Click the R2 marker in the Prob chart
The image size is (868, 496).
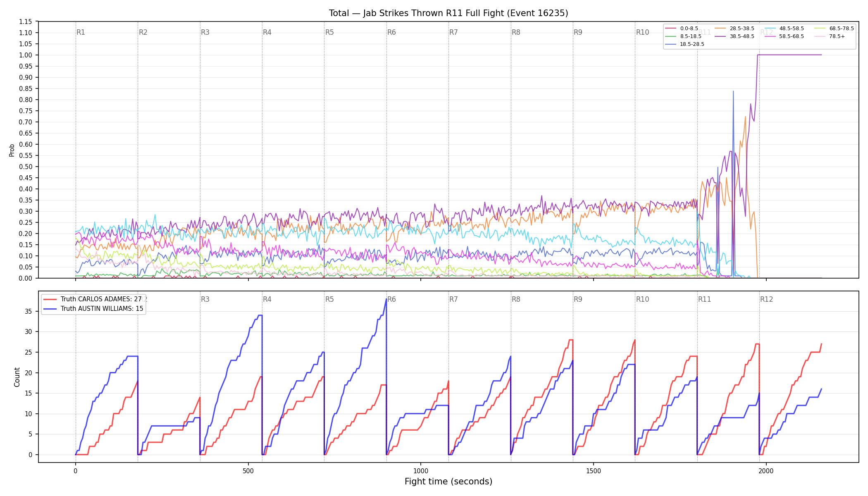[143, 32]
